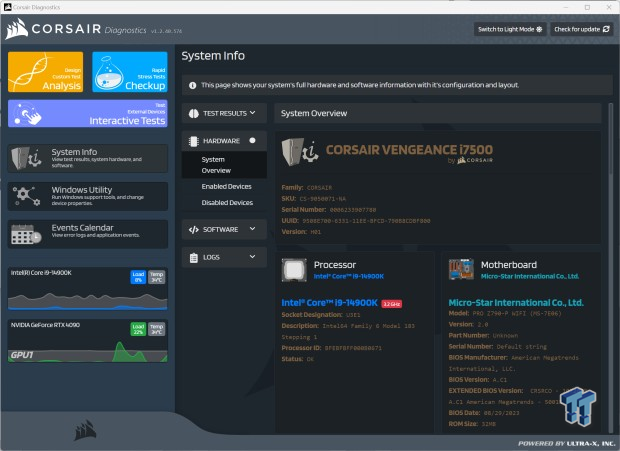Click the UUID value
This screenshot has height=451, width=620.
[x=367, y=221]
